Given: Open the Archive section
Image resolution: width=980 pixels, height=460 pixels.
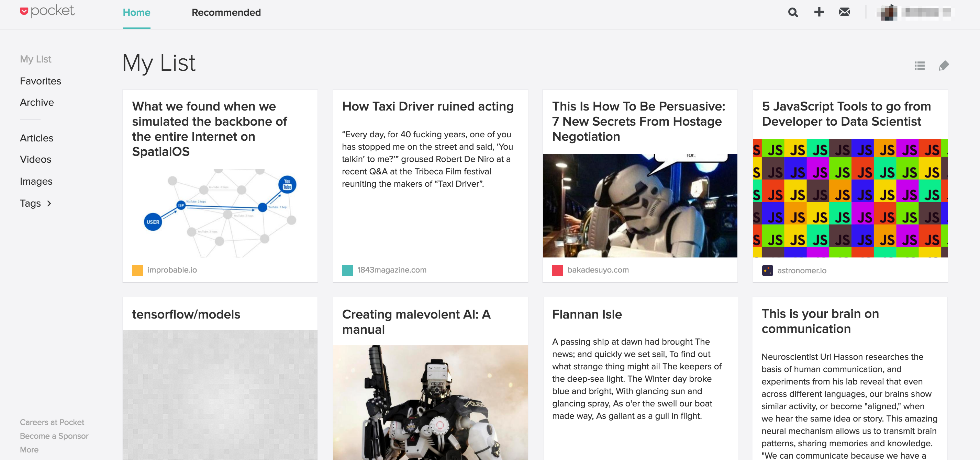Looking at the screenshot, I should coord(36,102).
